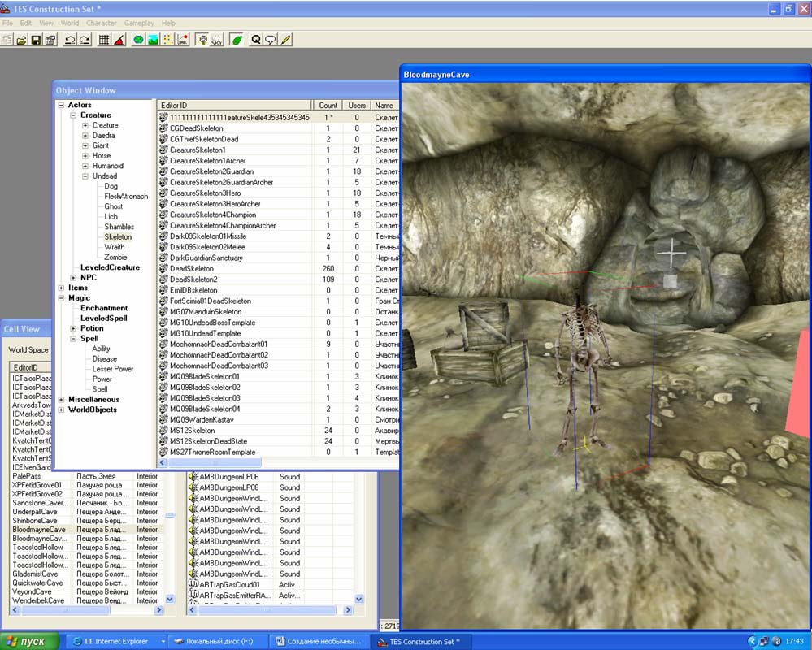Open the Script editor pencil icon
This screenshot has width=812, height=650.
(x=285, y=40)
